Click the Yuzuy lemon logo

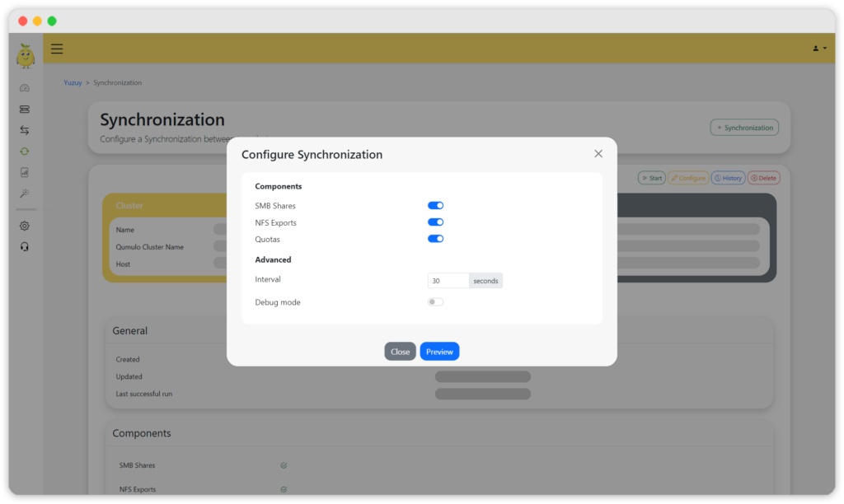tap(26, 56)
